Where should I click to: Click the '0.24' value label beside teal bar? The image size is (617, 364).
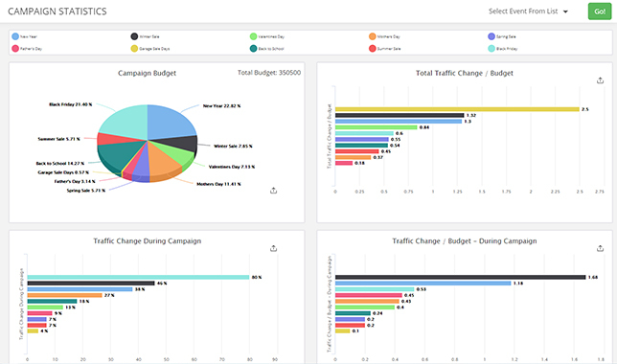pyautogui.click(x=377, y=313)
